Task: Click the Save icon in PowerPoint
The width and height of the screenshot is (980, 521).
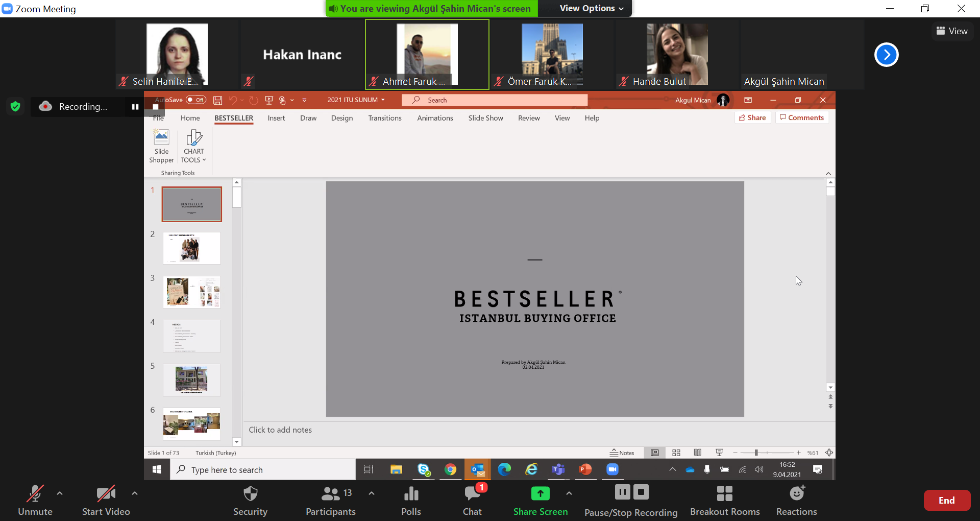Action: (218, 100)
